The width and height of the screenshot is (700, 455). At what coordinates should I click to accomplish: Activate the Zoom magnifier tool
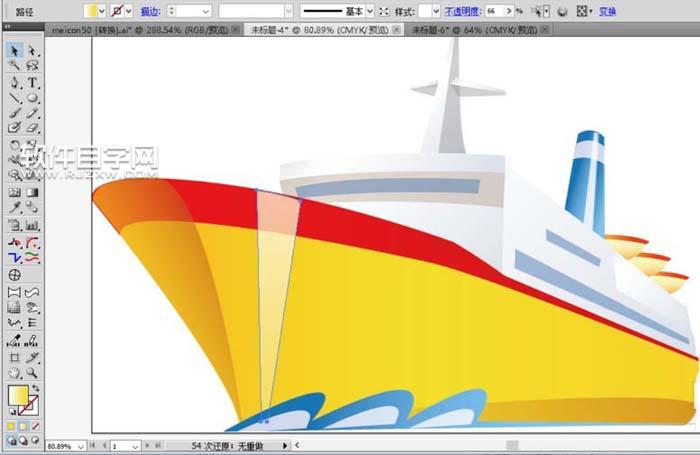coord(33,372)
